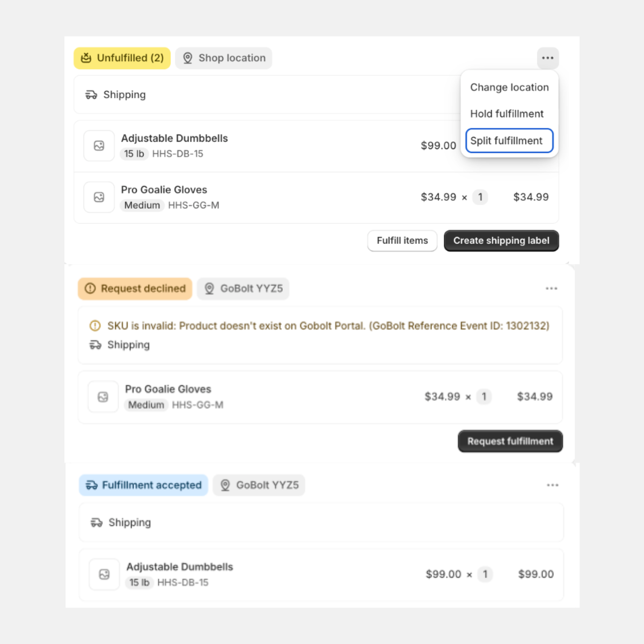Click the Fulfillment accepted truck badge

point(144,485)
